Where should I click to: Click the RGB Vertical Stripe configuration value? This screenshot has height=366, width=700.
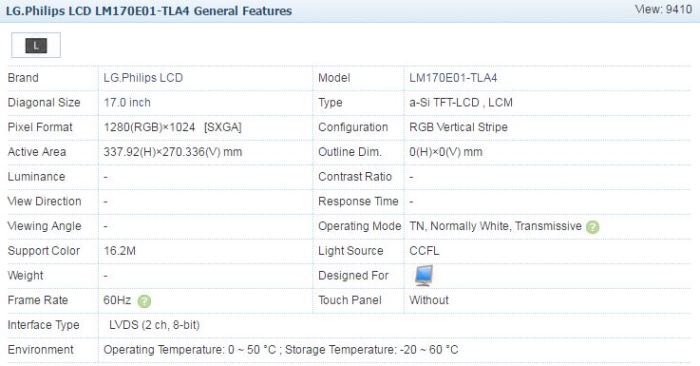pyautogui.click(x=458, y=127)
